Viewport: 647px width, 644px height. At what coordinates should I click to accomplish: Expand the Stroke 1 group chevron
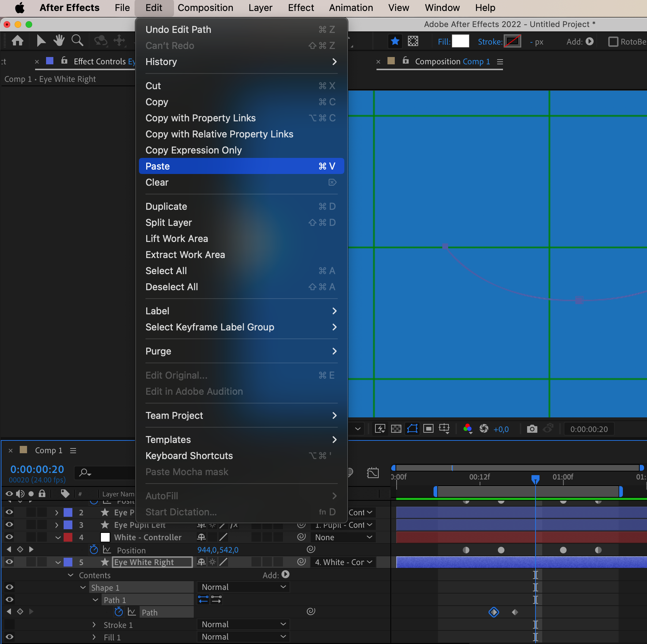(94, 625)
